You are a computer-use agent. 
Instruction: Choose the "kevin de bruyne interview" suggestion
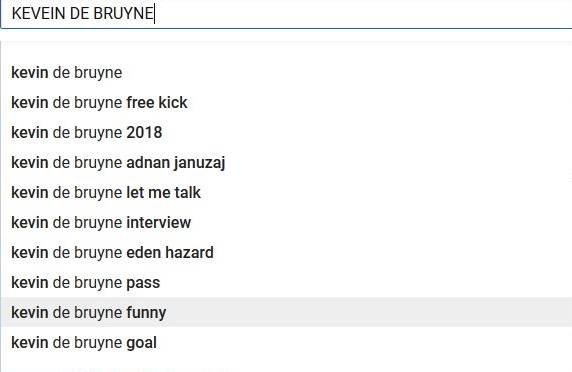tap(286, 222)
